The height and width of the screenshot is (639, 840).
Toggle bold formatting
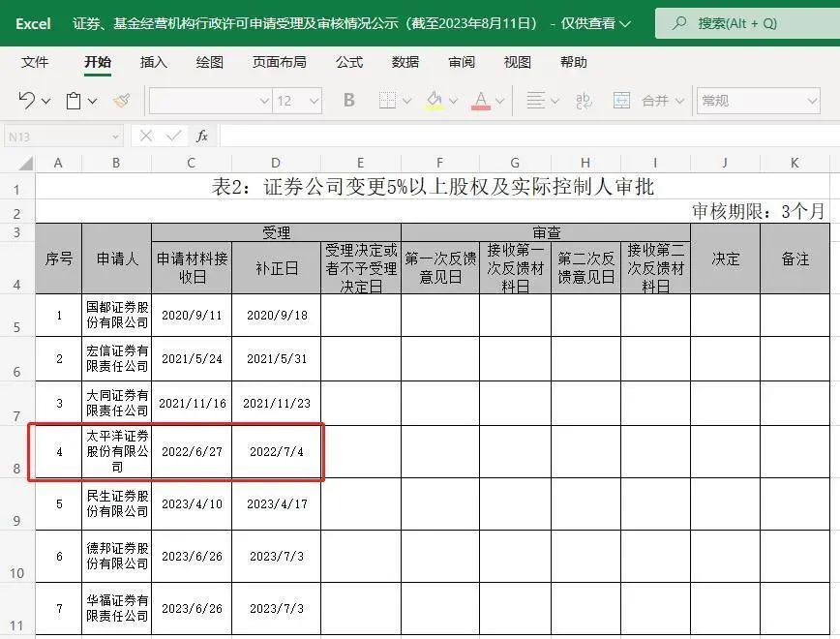click(349, 101)
